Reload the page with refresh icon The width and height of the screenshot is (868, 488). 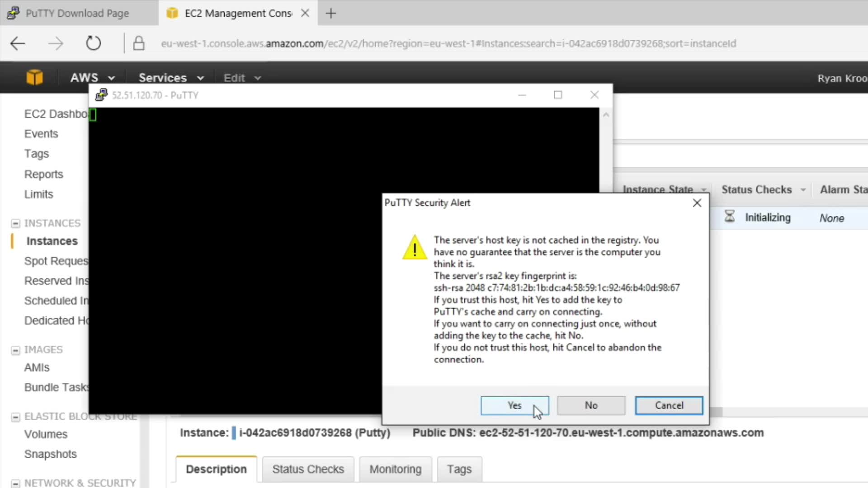click(93, 43)
